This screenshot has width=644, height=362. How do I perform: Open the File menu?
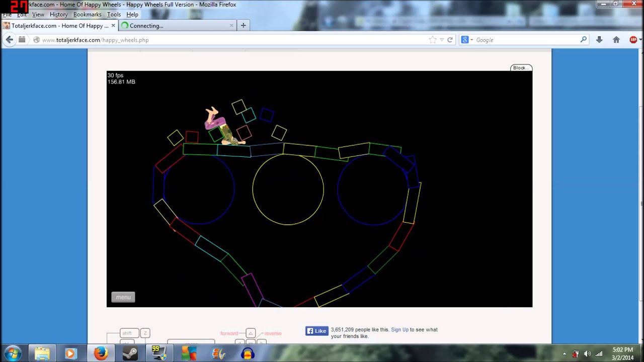coord(7,15)
